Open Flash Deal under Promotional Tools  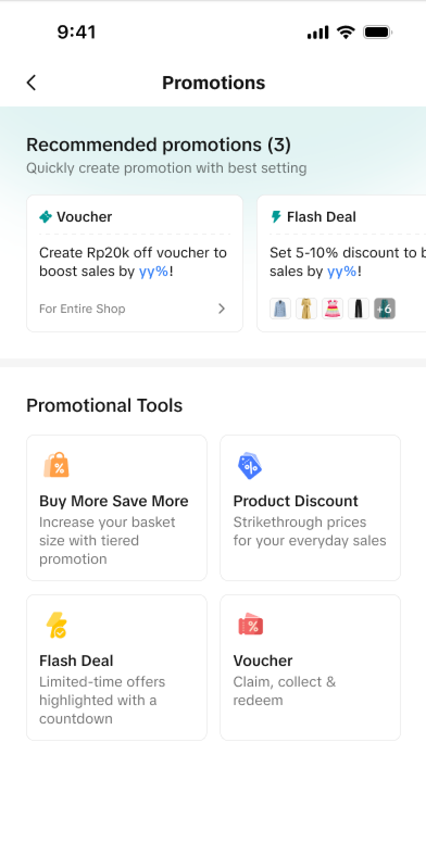[x=77, y=661]
